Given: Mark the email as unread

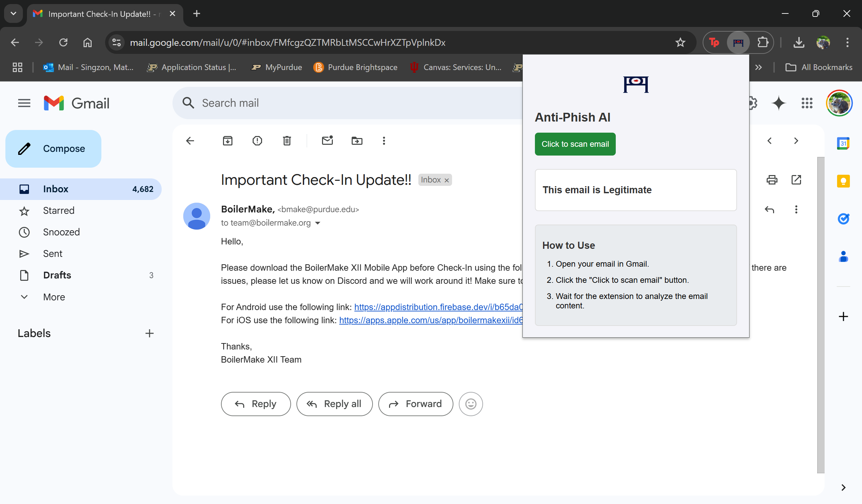Looking at the screenshot, I should (x=327, y=141).
